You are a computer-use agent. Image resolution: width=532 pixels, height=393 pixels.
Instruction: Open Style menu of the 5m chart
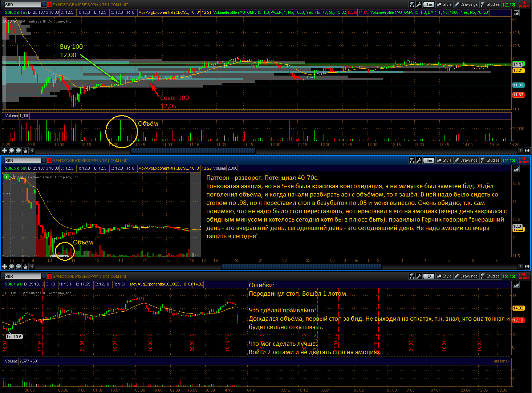tap(444, 160)
